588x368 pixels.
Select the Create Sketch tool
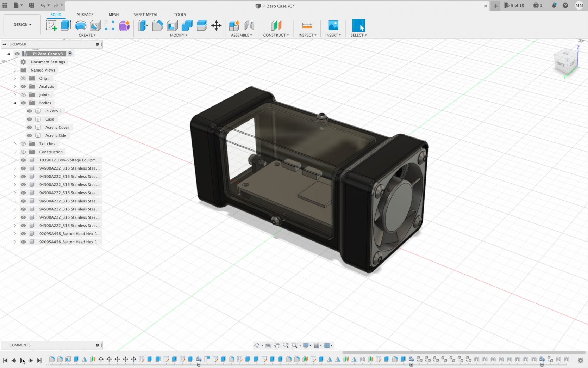point(52,25)
